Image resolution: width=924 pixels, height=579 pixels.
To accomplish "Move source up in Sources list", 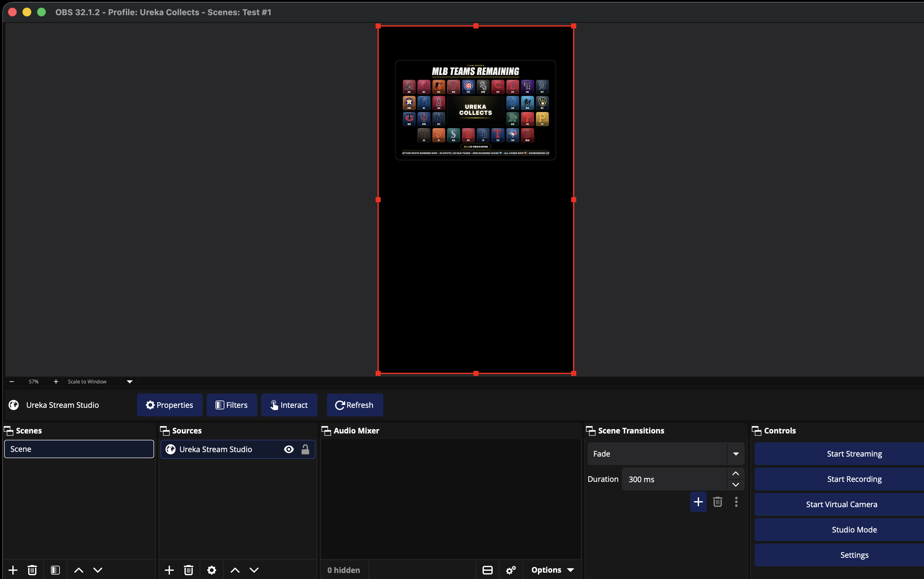I will [235, 570].
